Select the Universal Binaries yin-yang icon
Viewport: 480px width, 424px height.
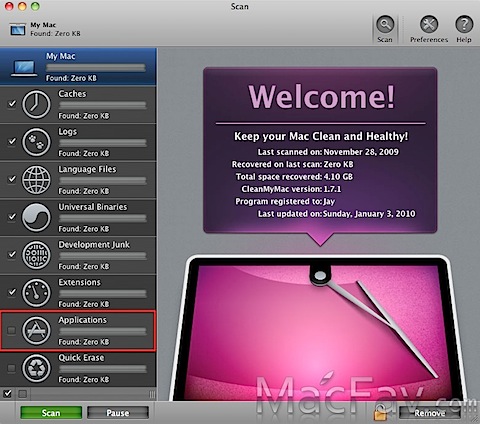coord(36,217)
